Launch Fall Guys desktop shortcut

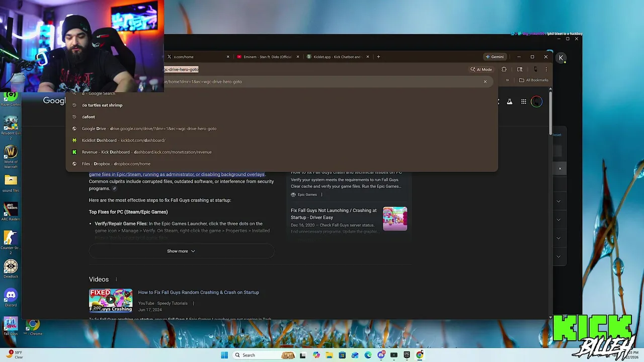pos(11,326)
